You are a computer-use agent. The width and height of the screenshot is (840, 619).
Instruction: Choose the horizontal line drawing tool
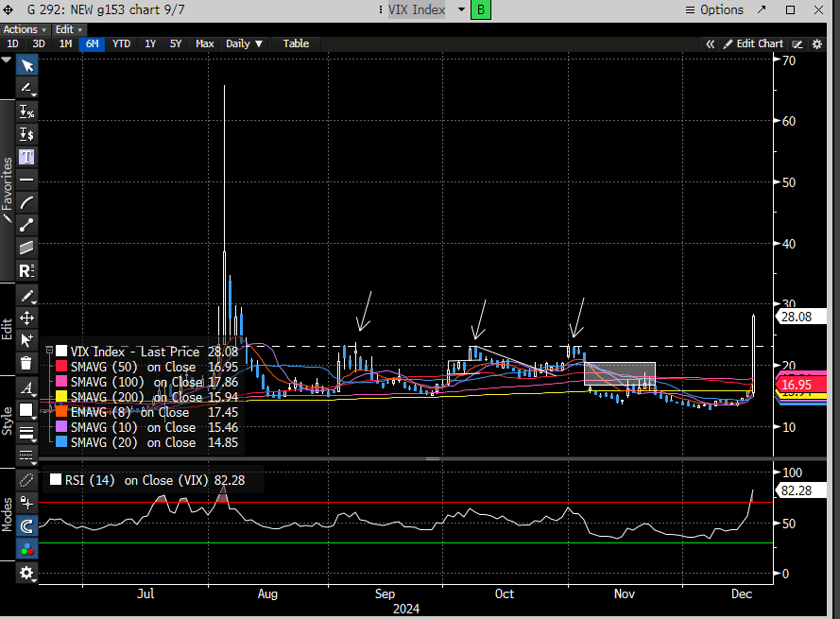[27, 179]
